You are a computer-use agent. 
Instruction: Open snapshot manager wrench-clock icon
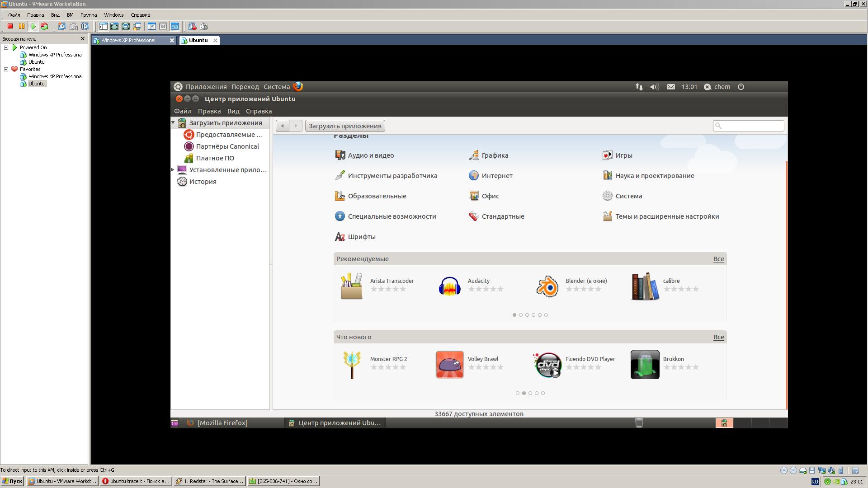click(85, 26)
